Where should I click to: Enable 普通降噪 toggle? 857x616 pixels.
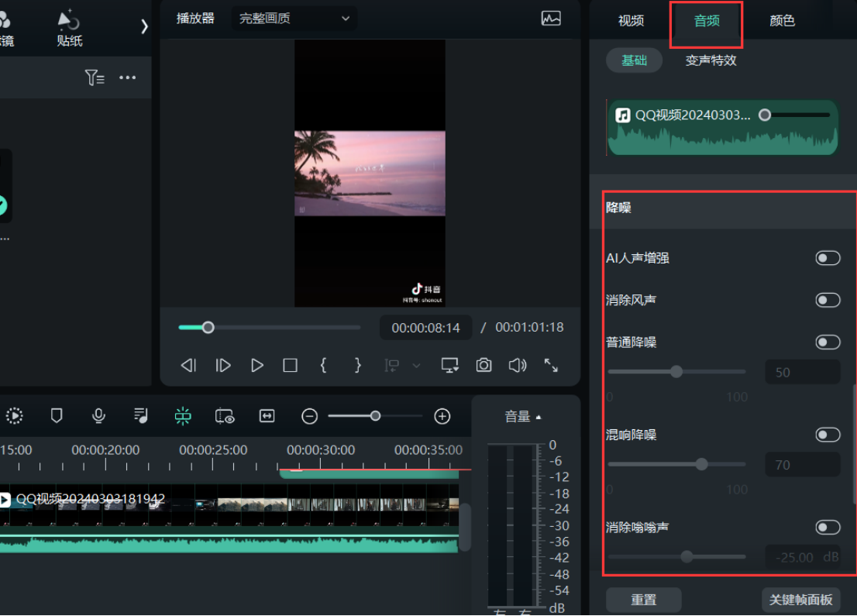click(828, 342)
